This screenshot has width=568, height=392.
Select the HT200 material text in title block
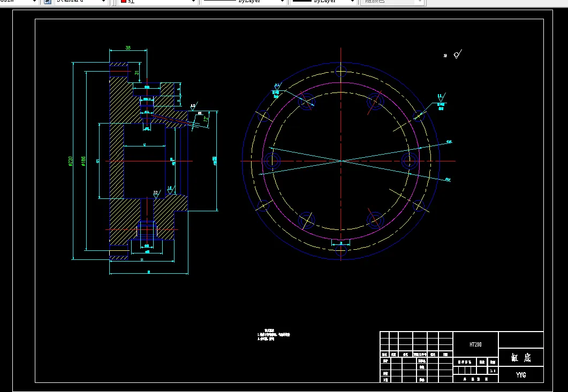475,344
